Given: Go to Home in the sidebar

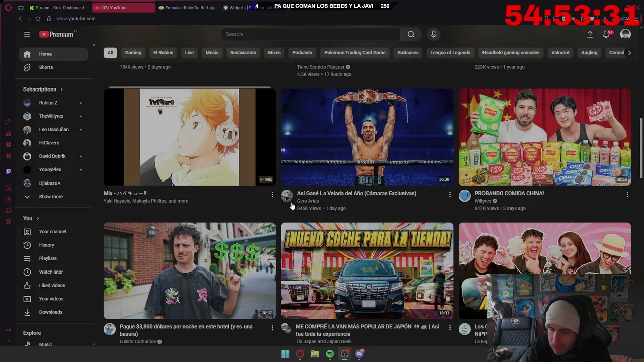Looking at the screenshot, I should point(53,54).
